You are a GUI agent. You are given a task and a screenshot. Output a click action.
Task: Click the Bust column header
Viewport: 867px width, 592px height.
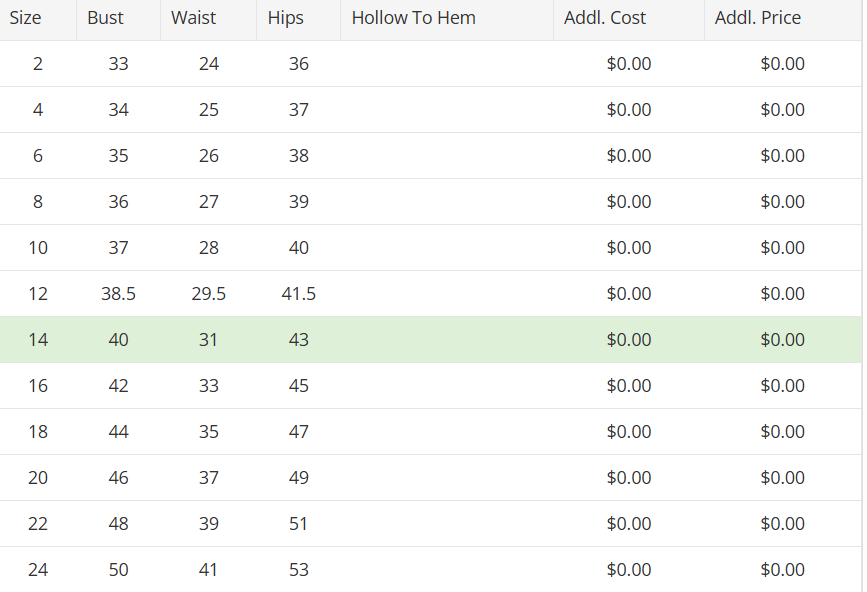click(x=106, y=18)
